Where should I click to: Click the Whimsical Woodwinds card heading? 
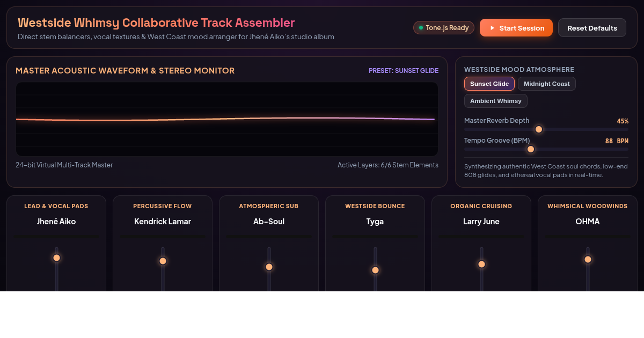588,206
